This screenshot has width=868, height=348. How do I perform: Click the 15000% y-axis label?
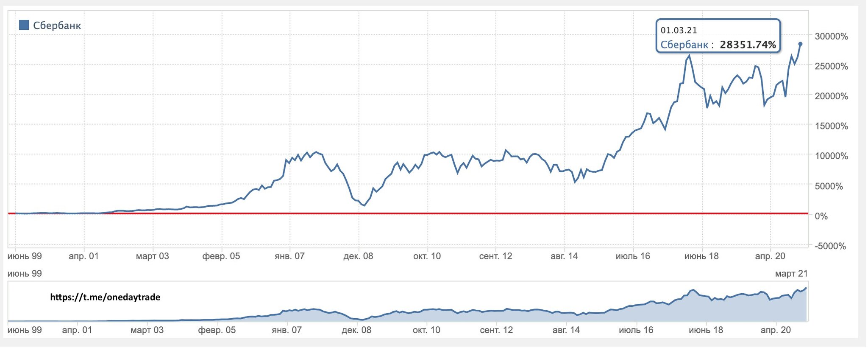(831, 126)
